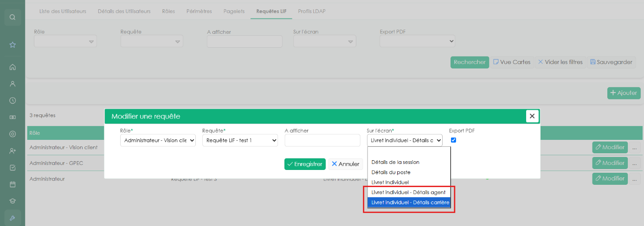644x226 pixels.
Task: Open favorites star icon in sidebar
Action: click(13, 45)
